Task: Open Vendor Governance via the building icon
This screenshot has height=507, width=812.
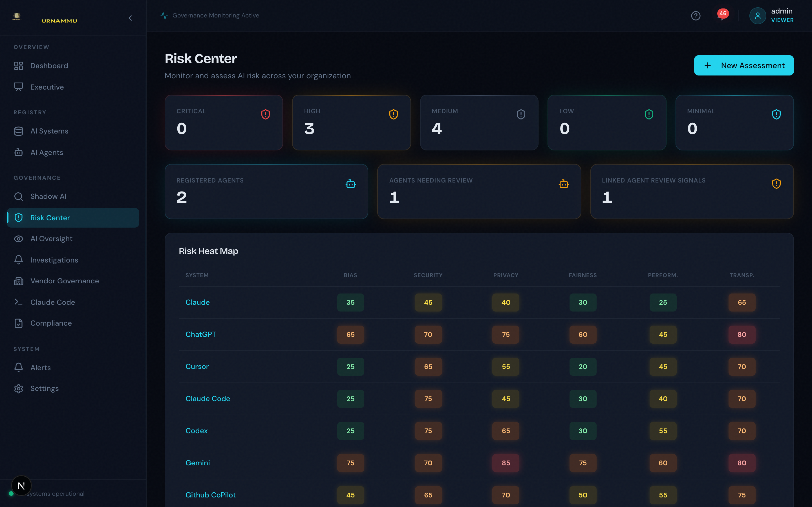Action: pos(18,281)
